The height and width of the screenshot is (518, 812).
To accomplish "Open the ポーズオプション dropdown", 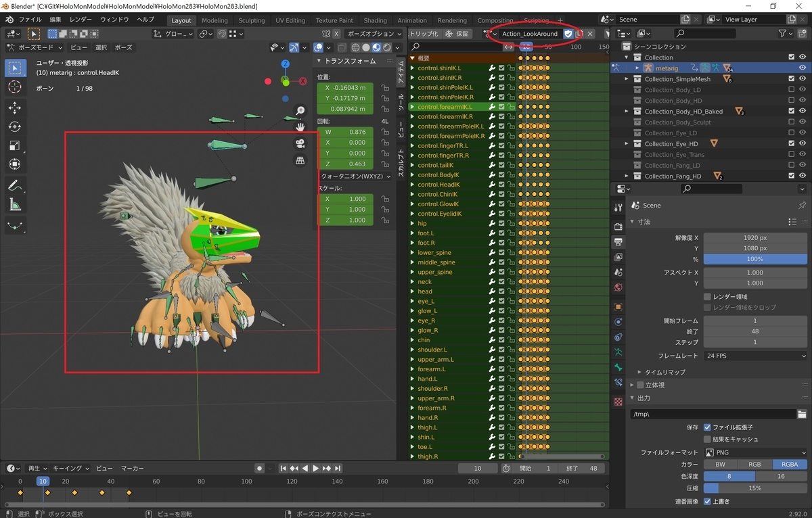I will tap(373, 34).
